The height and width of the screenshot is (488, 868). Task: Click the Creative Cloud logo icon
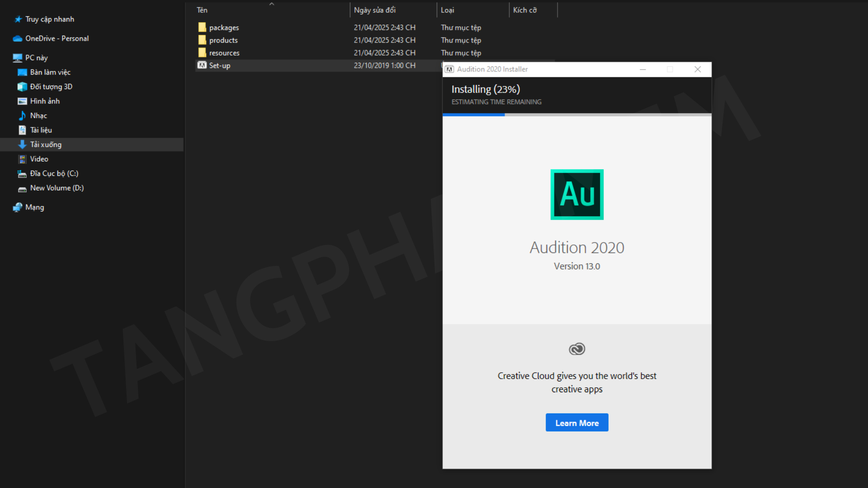[577, 349]
